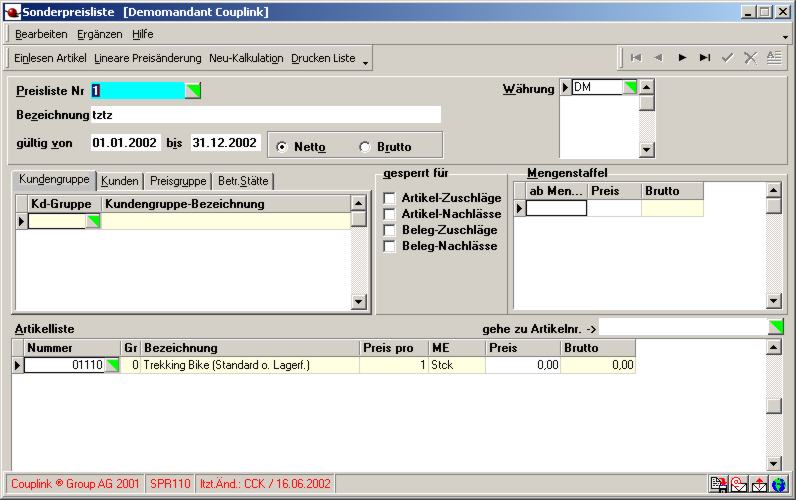
Task: Click the envelope with red arrow icon
Action: tap(759, 484)
